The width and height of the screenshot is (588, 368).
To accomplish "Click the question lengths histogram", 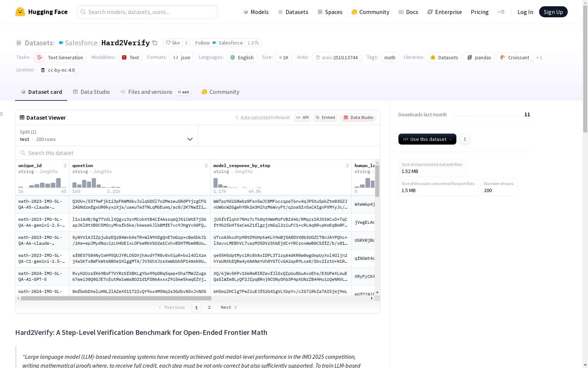I will [96, 183].
